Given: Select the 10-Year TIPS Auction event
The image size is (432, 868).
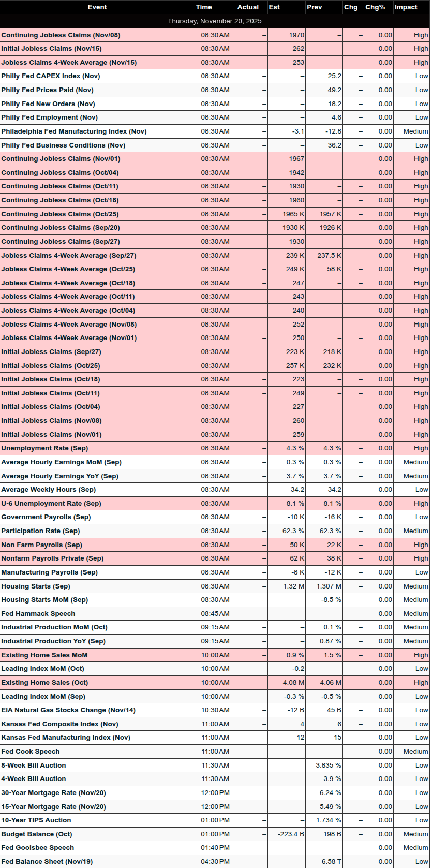Looking at the screenshot, I should coord(36,820).
